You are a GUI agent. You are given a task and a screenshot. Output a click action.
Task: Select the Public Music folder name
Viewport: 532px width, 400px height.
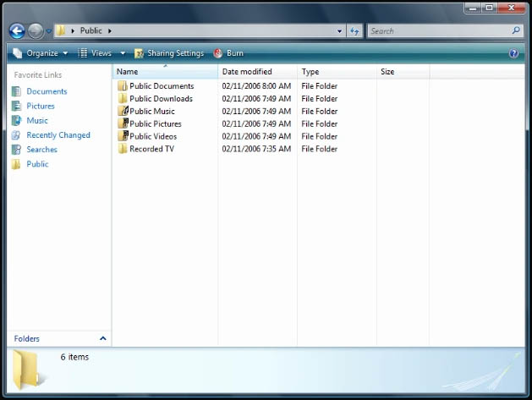point(152,111)
